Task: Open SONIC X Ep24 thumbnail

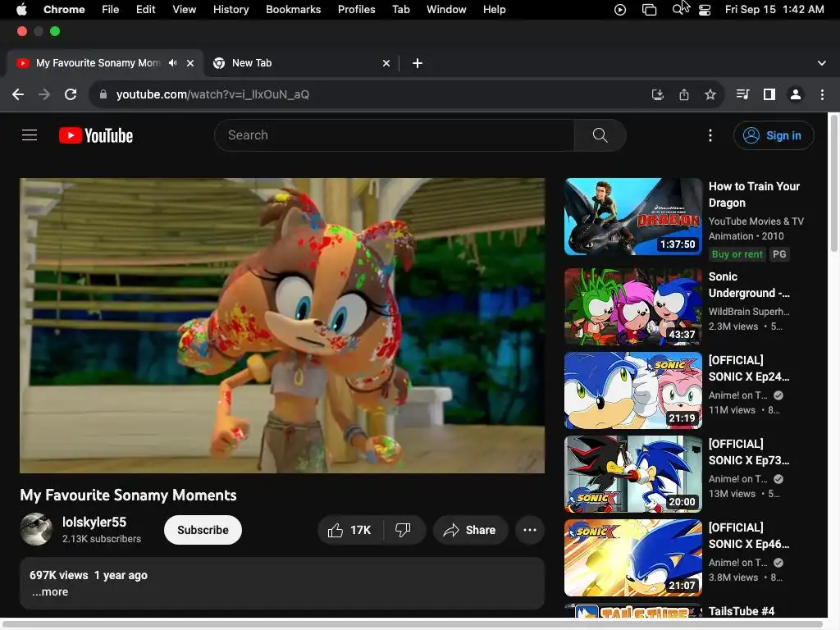Action: point(633,390)
